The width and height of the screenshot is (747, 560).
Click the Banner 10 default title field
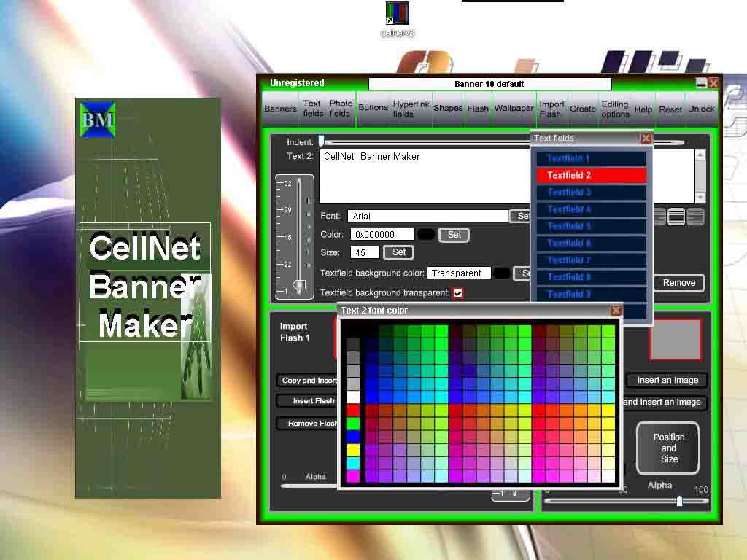[489, 84]
